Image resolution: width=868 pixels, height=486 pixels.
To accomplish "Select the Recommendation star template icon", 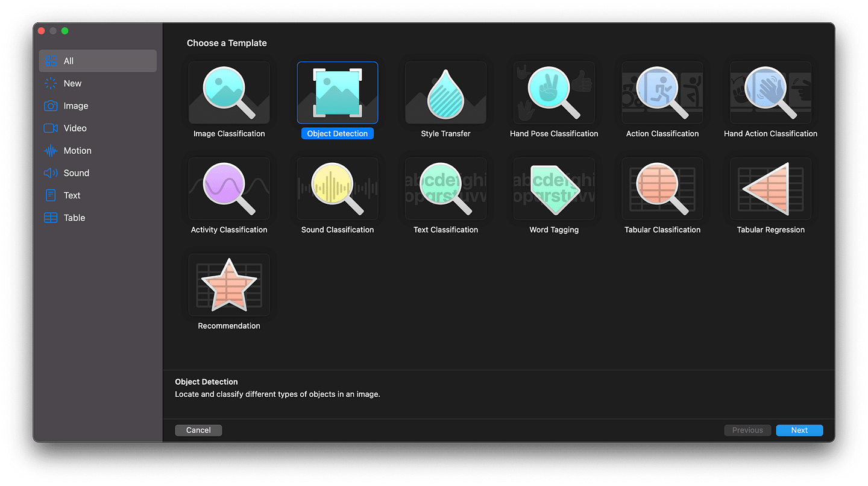I will 229,285.
